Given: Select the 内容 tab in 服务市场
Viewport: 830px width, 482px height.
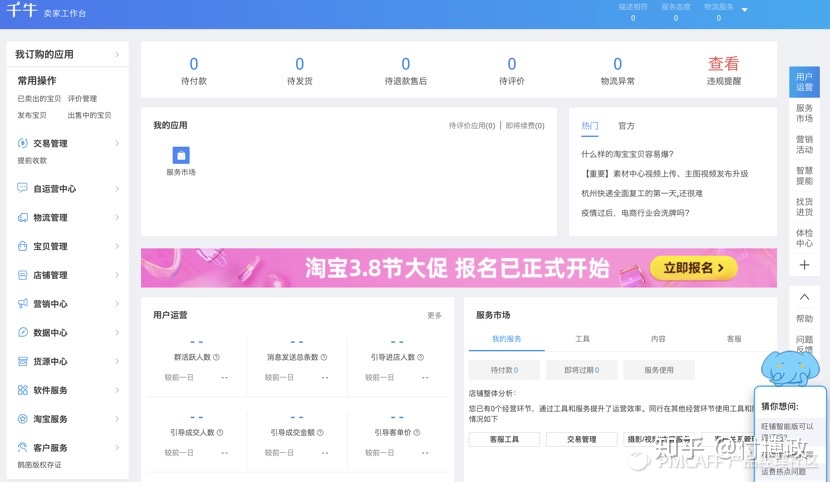Looking at the screenshot, I should [658, 339].
